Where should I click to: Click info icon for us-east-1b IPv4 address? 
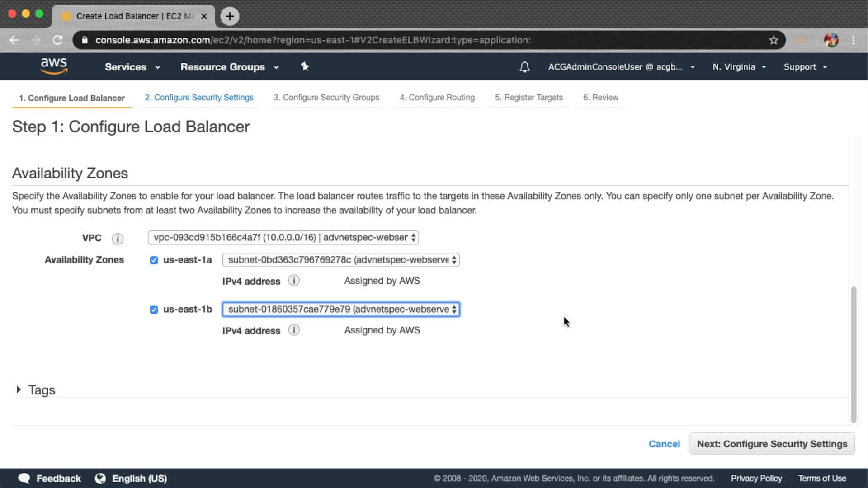coord(294,330)
